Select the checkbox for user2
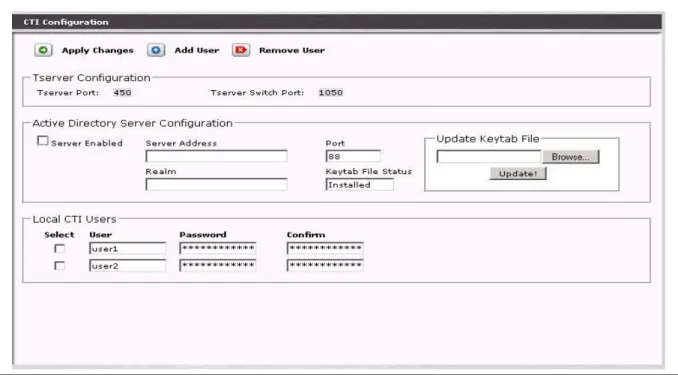The height and width of the screenshot is (375, 678). [60, 266]
